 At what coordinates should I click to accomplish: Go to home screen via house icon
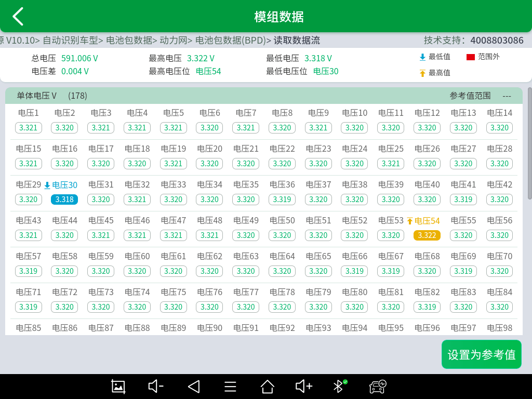[268, 387]
